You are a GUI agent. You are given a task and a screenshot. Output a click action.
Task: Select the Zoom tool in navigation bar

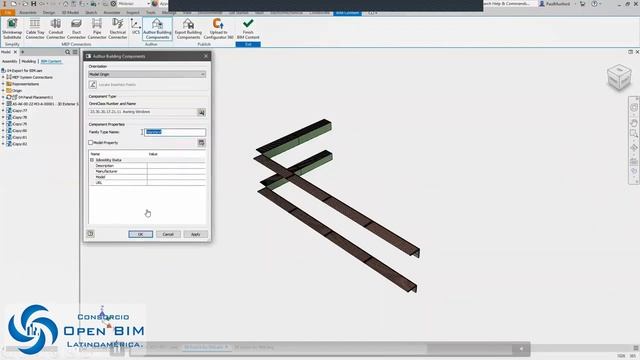(x=633, y=133)
